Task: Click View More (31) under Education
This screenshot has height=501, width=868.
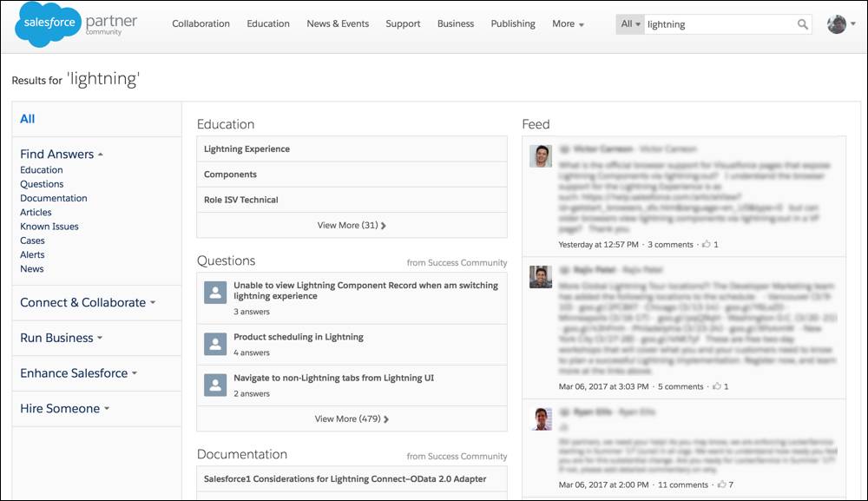Action: (352, 223)
